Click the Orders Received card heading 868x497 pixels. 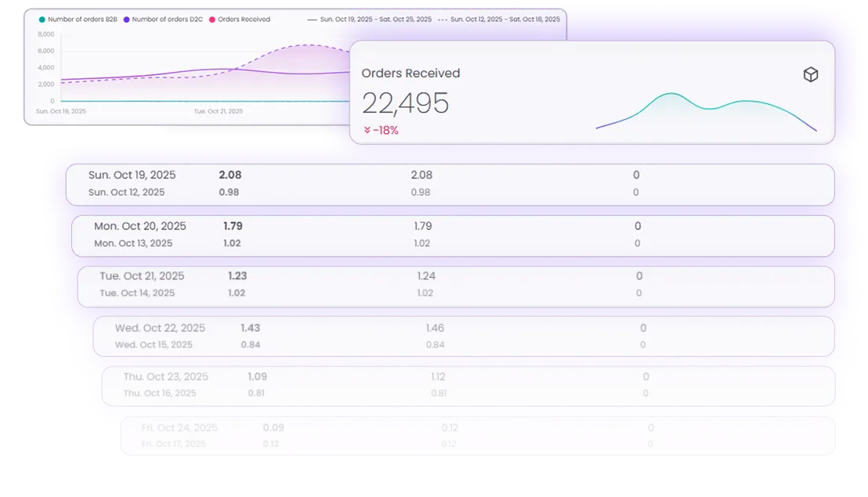click(410, 73)
